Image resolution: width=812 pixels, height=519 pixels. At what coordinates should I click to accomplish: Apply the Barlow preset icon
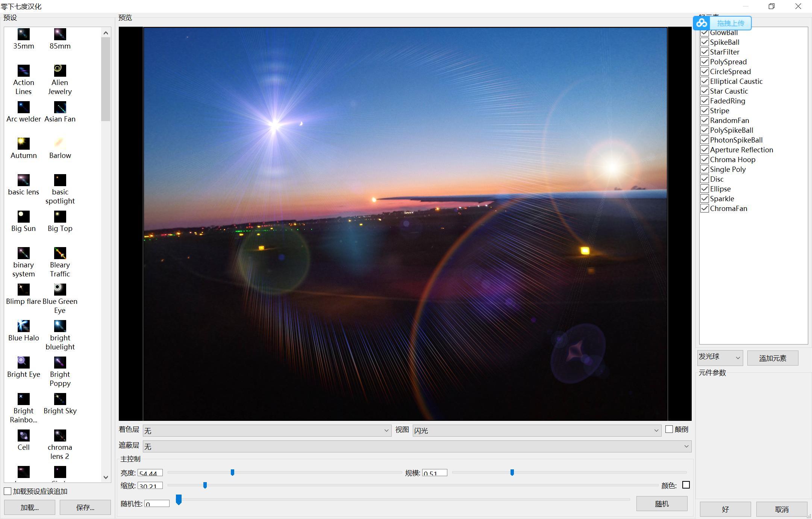point(60,144)
